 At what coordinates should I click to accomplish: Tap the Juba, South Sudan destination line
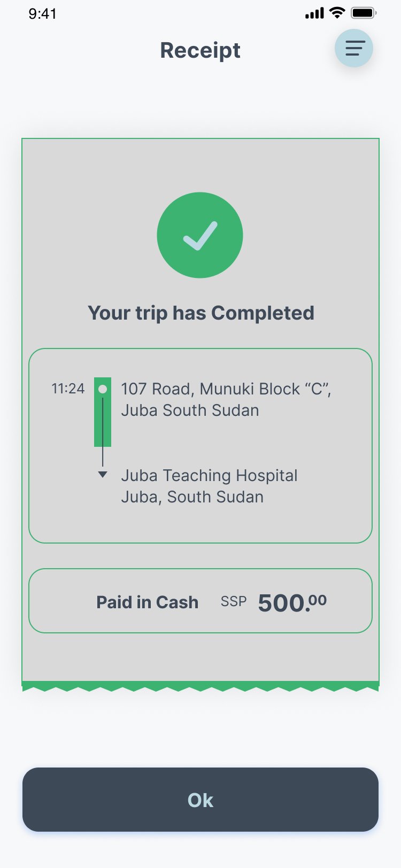[192, 497]
